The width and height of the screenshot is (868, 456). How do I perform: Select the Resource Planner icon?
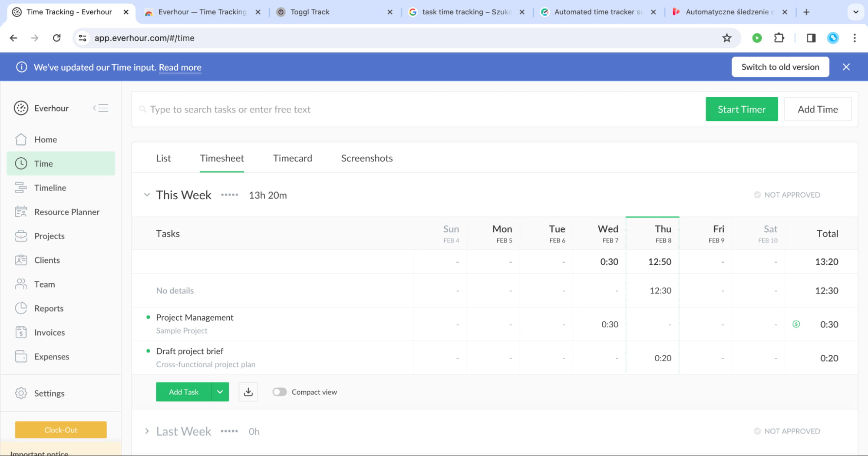pos(21,211)
